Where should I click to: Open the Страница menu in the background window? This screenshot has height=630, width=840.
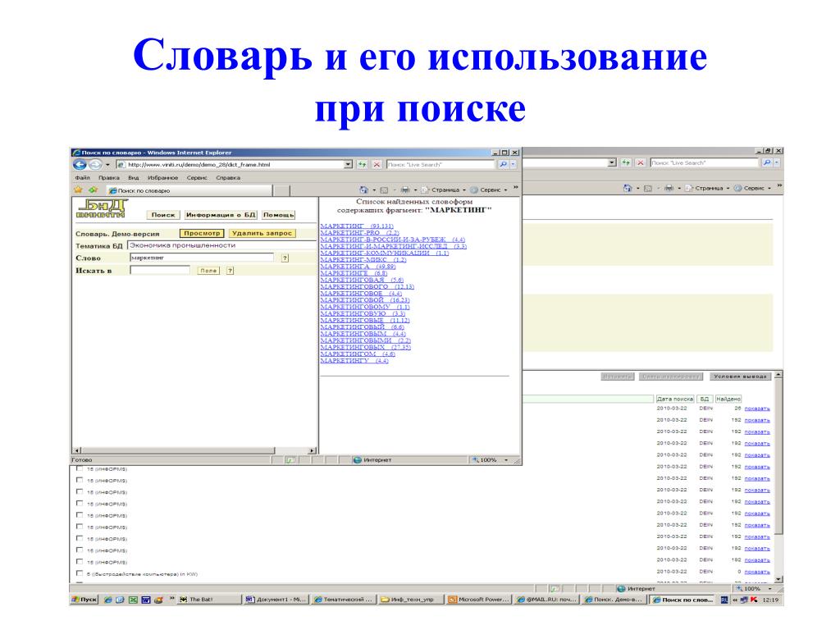point(707,188)
